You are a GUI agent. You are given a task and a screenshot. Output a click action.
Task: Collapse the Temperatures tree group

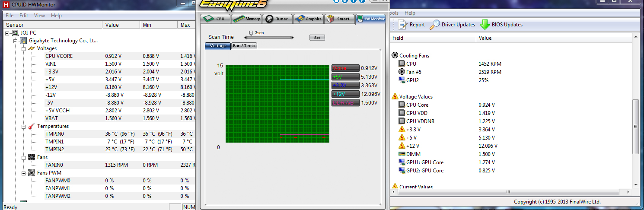tap(24, 126)
